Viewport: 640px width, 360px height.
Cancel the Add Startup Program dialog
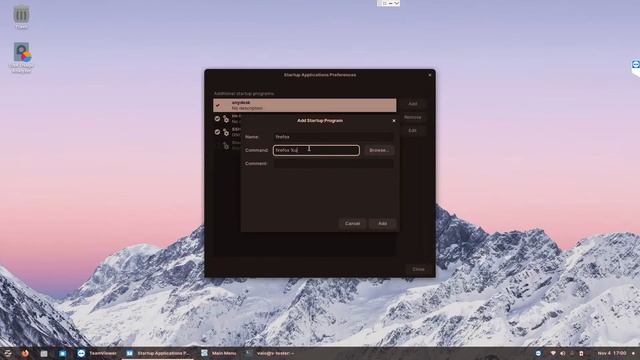tap(352, 224)
